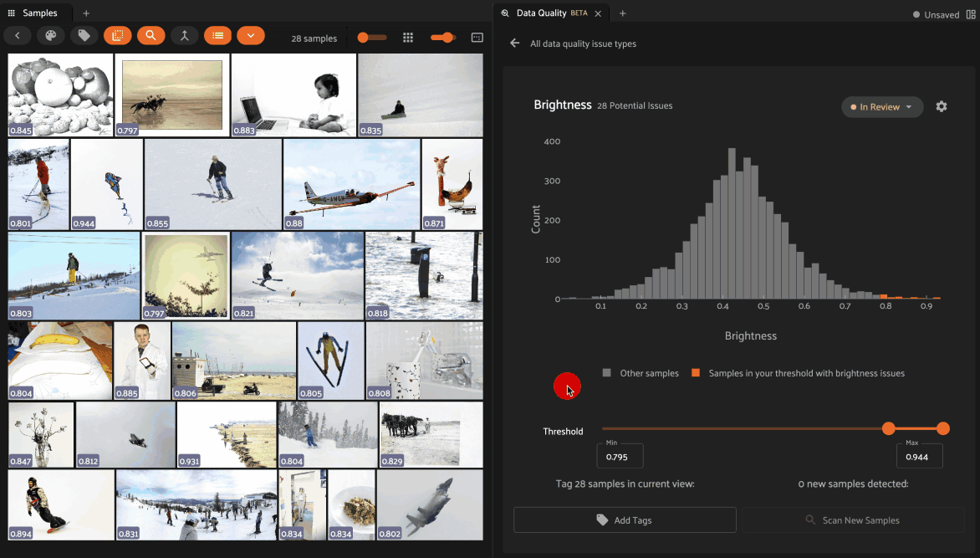Select the food plate thumbnail labeled 0.834

[351, 504]
